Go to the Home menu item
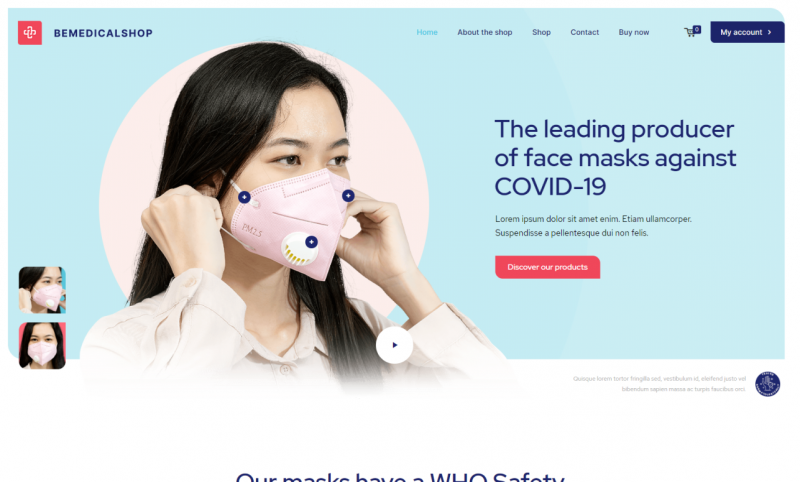 point(427,32)
